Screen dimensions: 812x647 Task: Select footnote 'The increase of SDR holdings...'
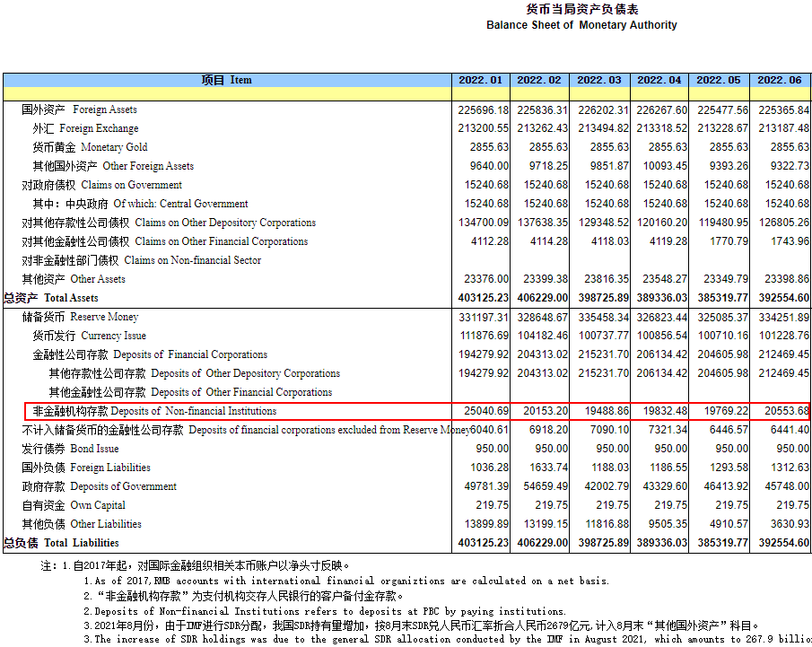click(448, 639)
